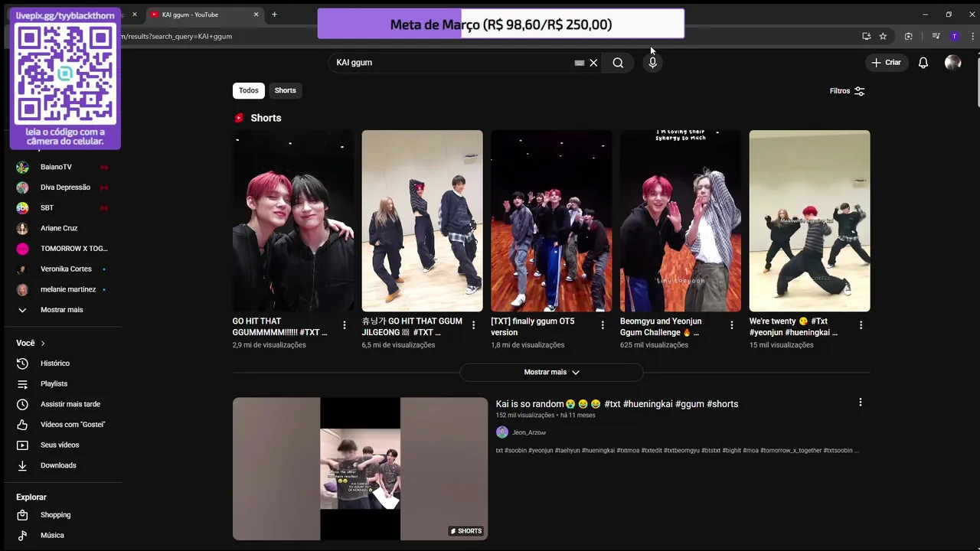This screenshot has height=551, width=980.
Task: Click the search magnifier button
Action: 618,63
